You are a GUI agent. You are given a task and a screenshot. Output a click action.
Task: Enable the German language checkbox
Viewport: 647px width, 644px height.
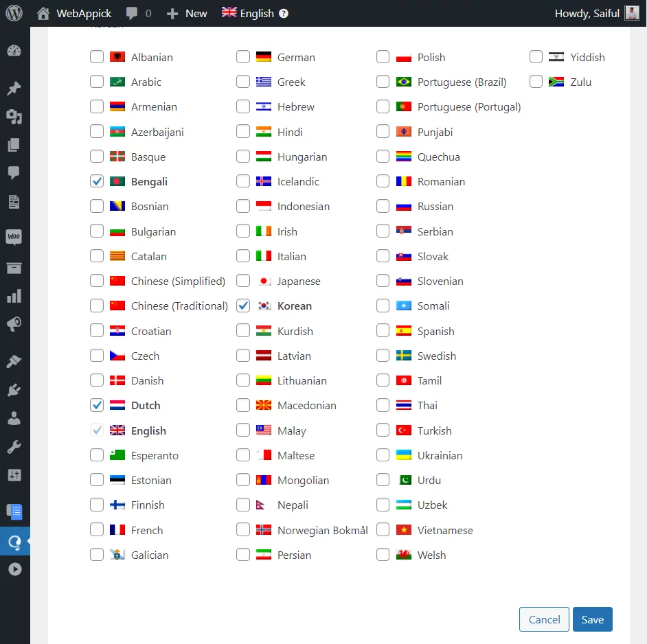click(x=243, y=57)
